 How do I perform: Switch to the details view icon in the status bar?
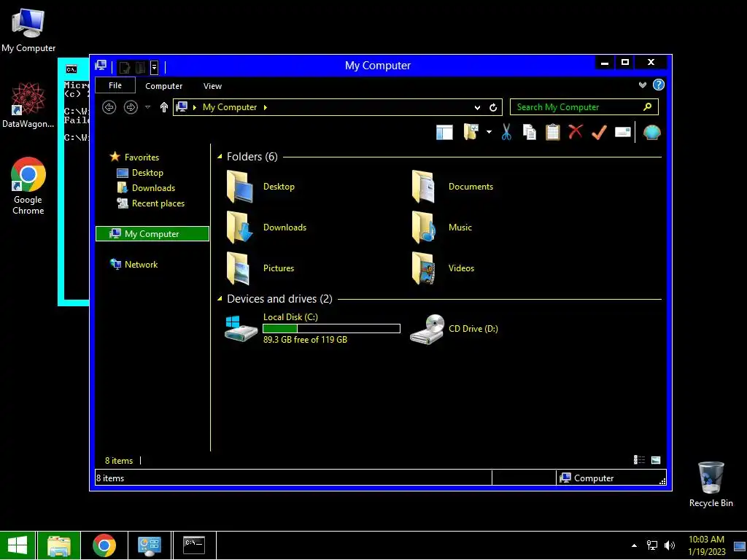[639, 460]
